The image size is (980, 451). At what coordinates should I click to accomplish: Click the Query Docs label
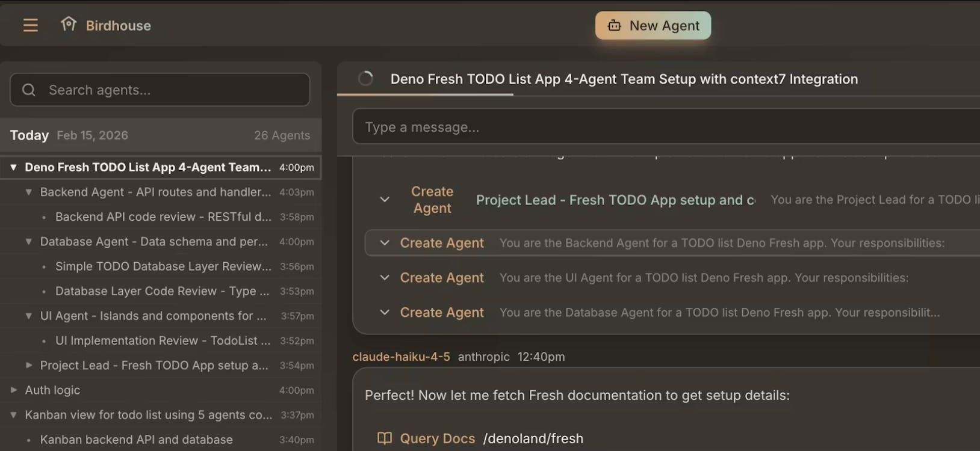click(438, 439)
